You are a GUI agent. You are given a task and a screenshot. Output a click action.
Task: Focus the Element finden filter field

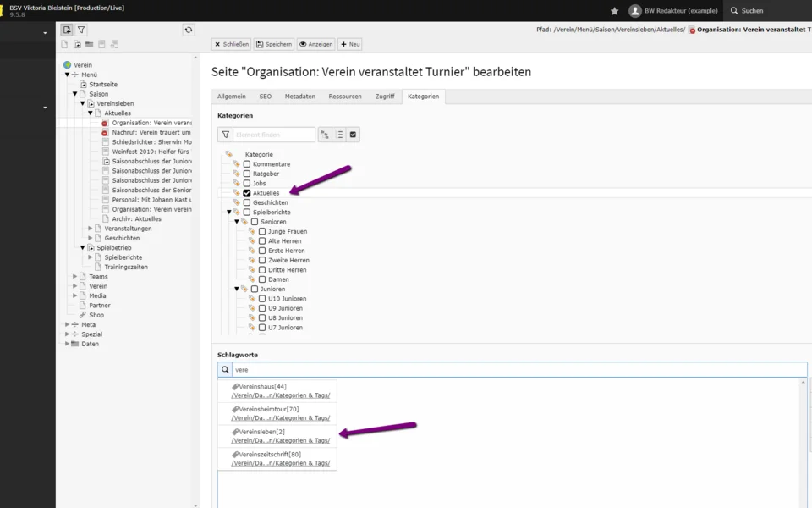pos(274,135)
